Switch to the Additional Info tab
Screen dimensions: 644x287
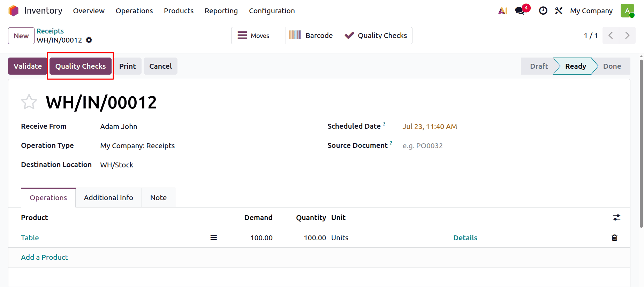[x=108, y=198]
